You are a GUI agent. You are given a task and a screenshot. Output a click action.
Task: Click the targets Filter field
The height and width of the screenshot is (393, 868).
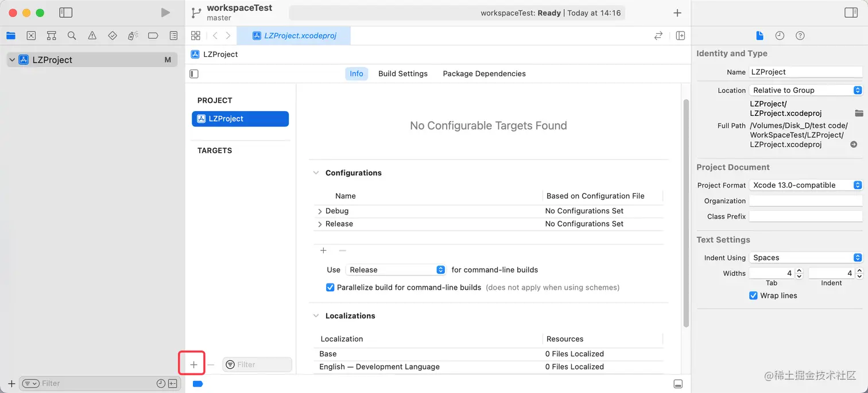click(257, 364)
